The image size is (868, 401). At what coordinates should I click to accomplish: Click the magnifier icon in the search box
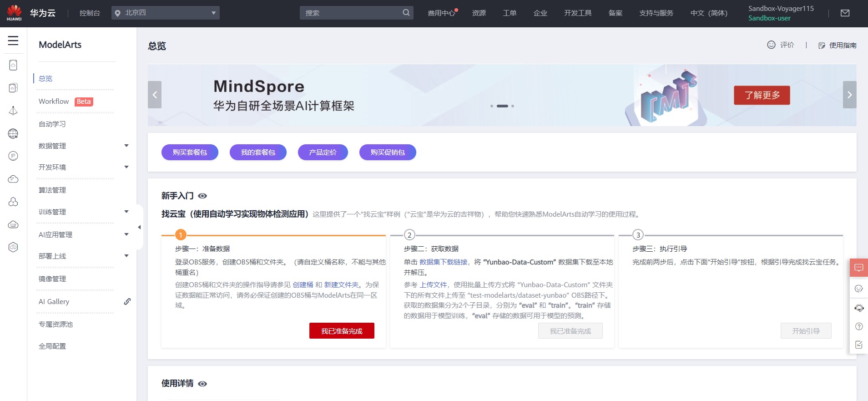[x=406, y=13]
